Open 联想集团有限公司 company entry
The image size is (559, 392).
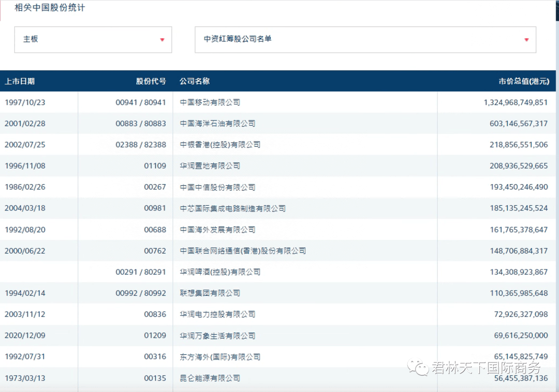210,293
